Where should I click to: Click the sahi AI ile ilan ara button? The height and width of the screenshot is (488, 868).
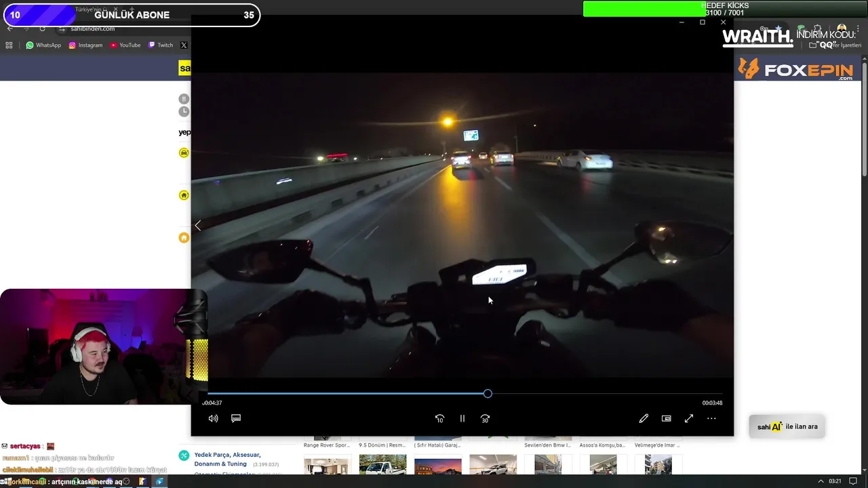(787, 427)
